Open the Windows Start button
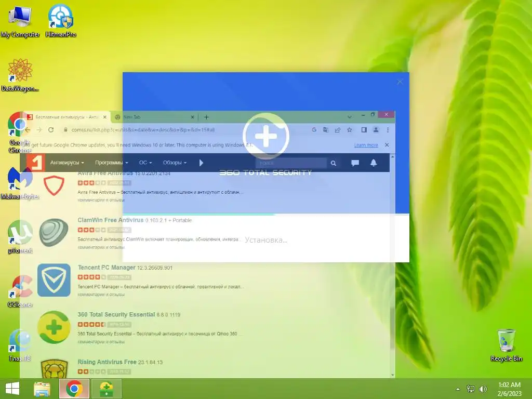The image size is (532, 399). tap(12, 389)
